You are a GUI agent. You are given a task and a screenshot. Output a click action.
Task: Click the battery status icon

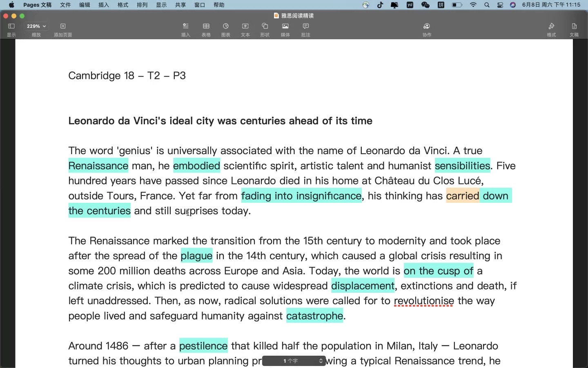tap(457, 5)
